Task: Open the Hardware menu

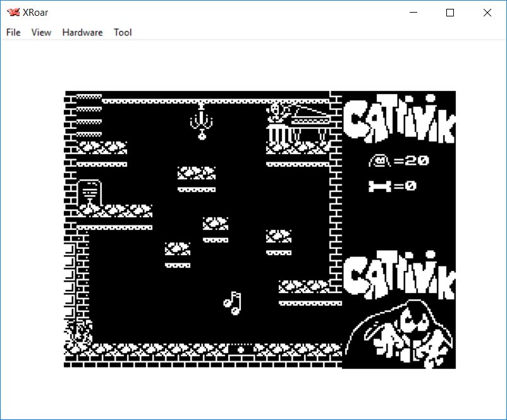Action: (x=82, y=32)
